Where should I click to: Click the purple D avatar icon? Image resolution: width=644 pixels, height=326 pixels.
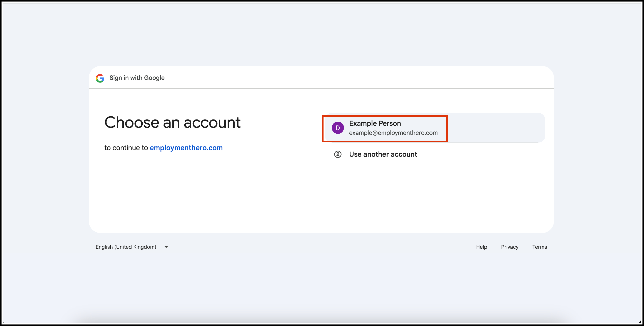tap(337, 128)
